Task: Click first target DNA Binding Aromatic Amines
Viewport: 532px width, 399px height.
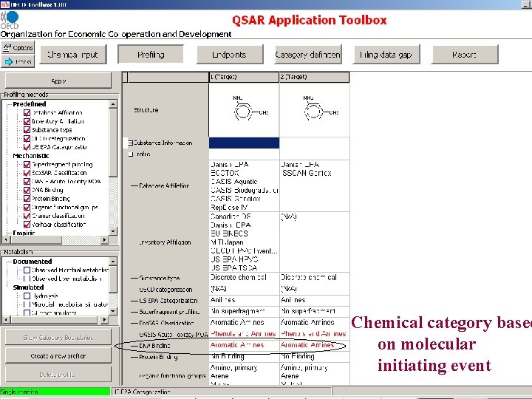Action: tap(237, 345)
